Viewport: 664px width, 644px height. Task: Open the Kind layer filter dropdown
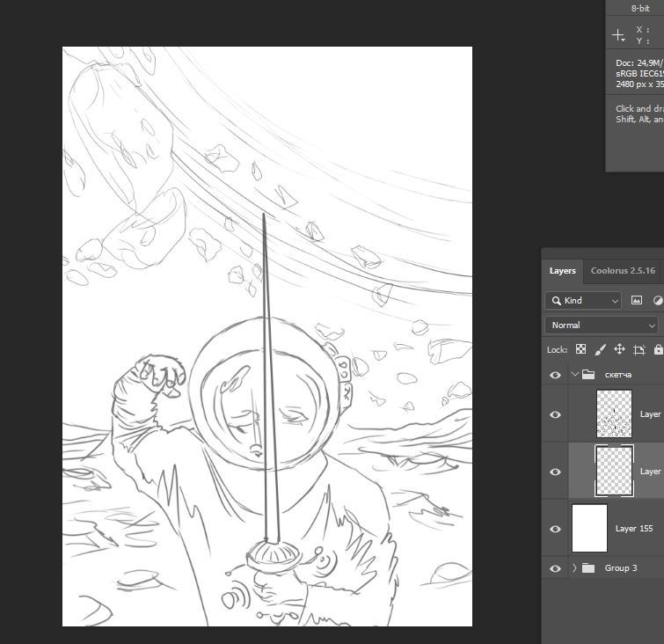tap(582, 300)
